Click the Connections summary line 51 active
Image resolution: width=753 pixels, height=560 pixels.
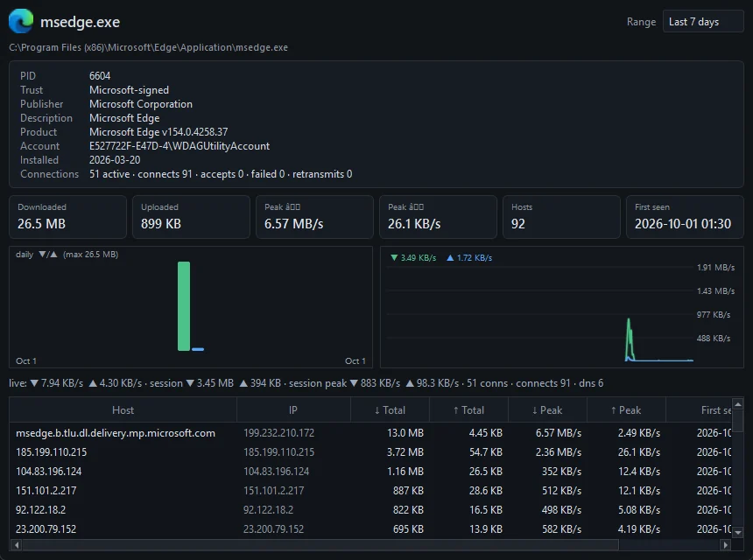tap(221, 174)
